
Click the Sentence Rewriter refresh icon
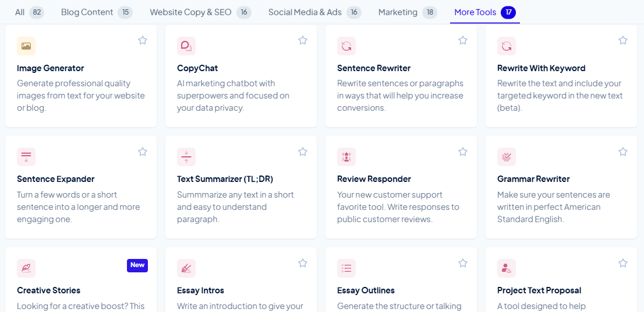pyautogui.click(x=346, y=46)
